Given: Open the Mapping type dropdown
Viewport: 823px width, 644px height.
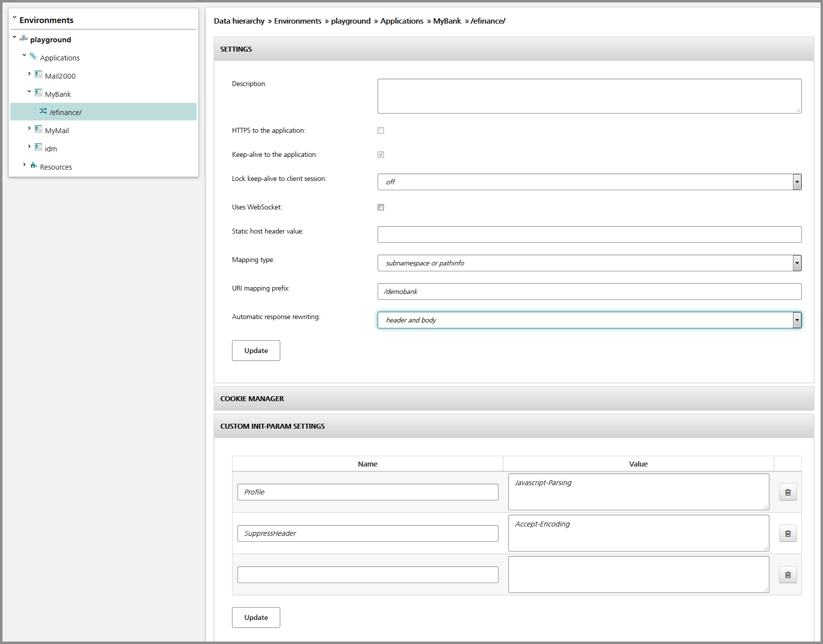Looking at the screenshot, I should pos(589,263).
